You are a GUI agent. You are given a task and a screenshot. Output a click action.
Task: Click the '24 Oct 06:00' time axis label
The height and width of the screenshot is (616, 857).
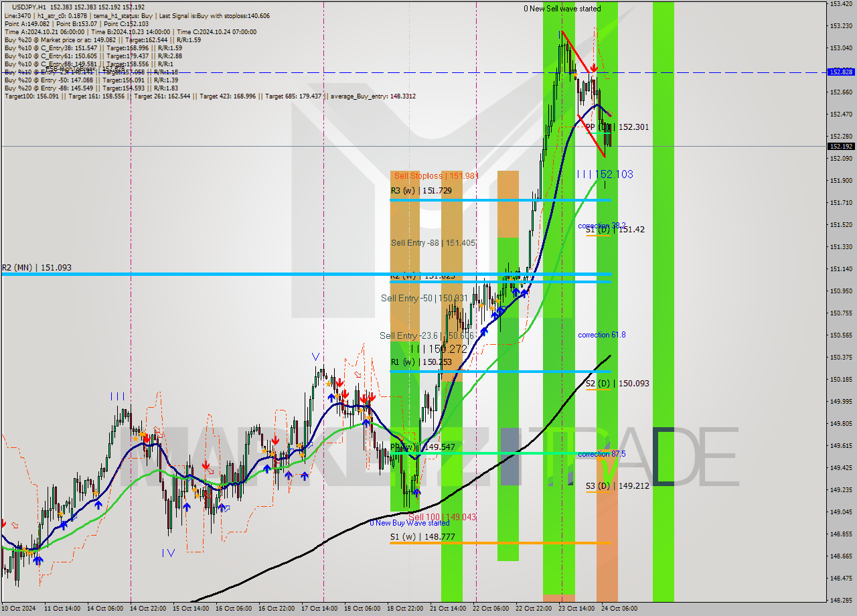tap(619, 609)
